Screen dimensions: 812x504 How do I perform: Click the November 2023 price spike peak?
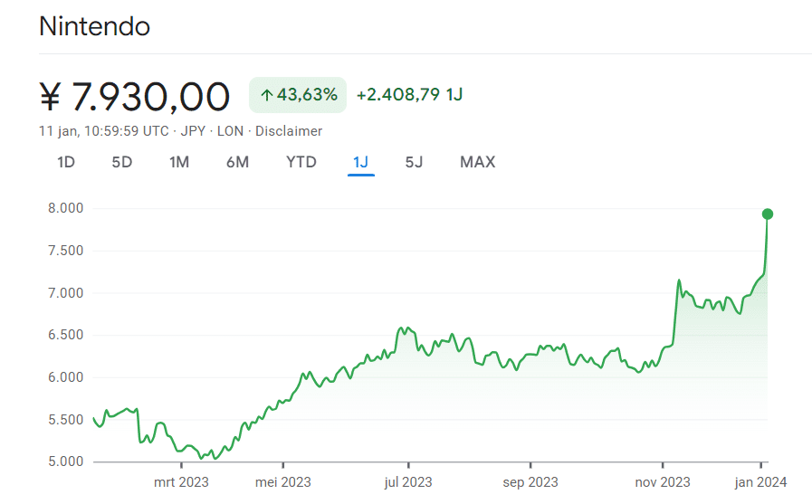tap(678, 281)
